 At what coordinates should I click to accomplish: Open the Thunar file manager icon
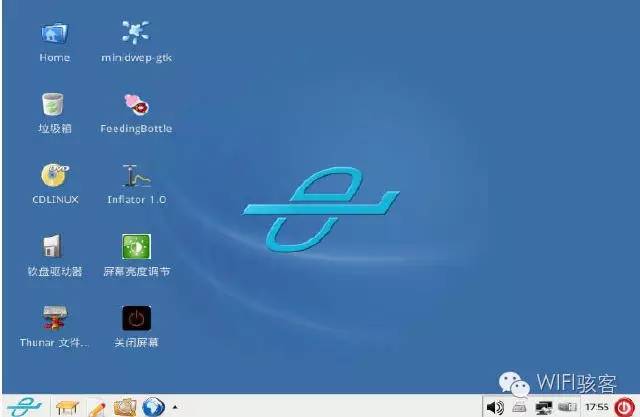click(54, 319)
